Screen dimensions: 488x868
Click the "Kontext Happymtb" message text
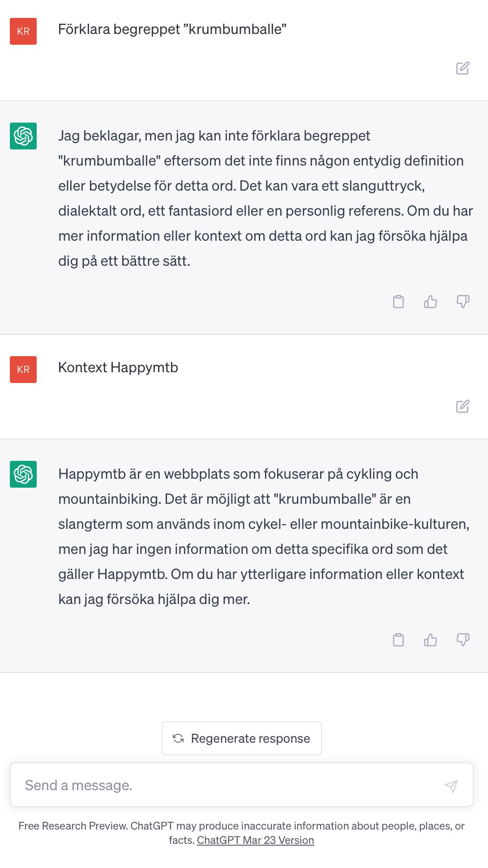(x=118, y=368)
